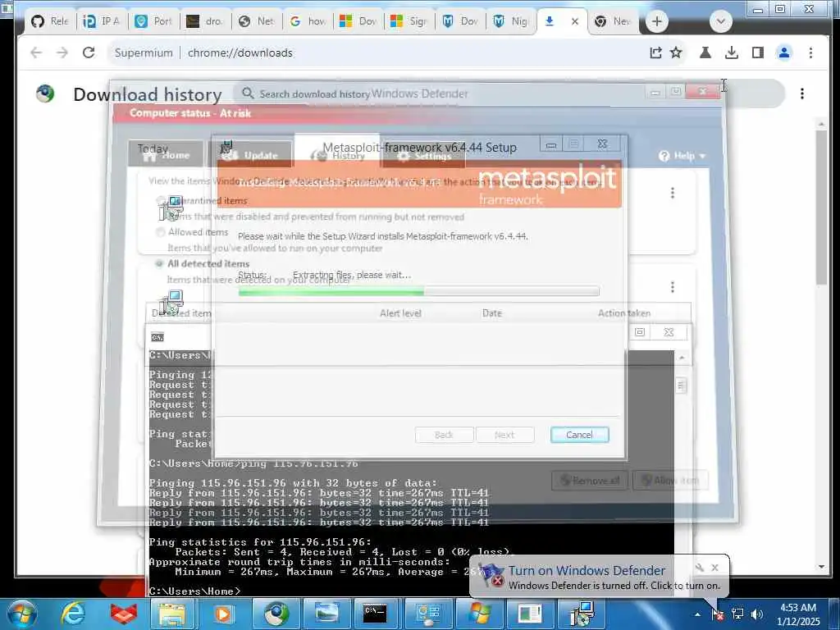Switch to the 'IP A' tab
This screenshot has width=840, height=630.
(x=102, y=21)
